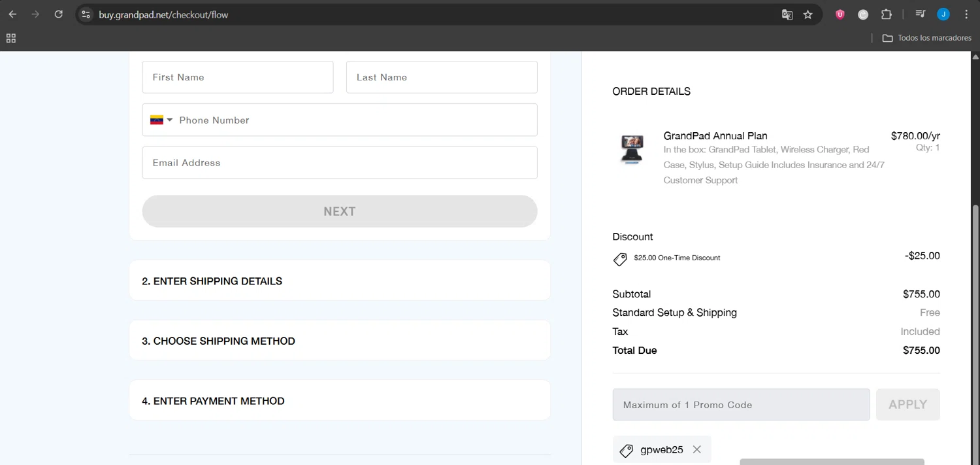This screenshot has height=465, width=980.
Task: Click the $25.00 One-Time Discount text
Action: (x=677, y=258)
